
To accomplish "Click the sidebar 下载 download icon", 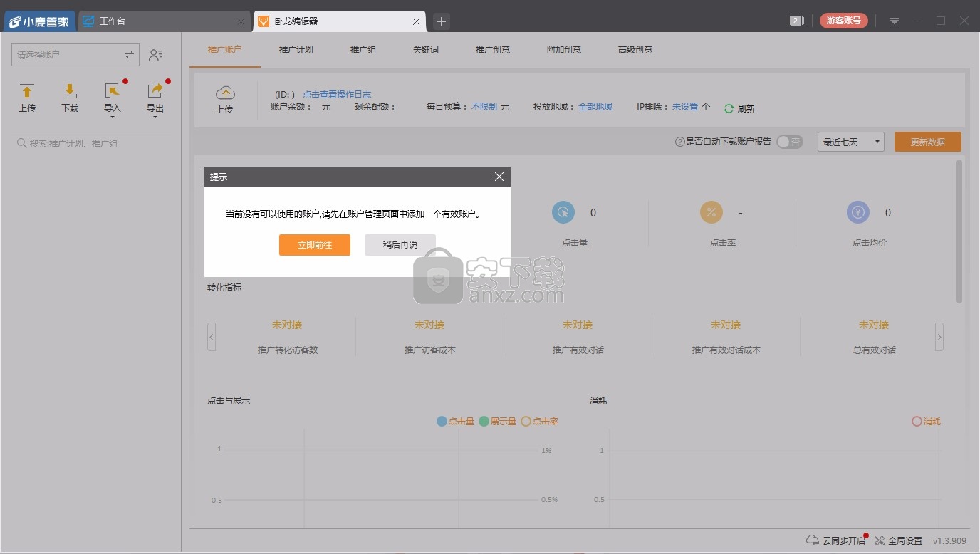I will click(70, 98).
